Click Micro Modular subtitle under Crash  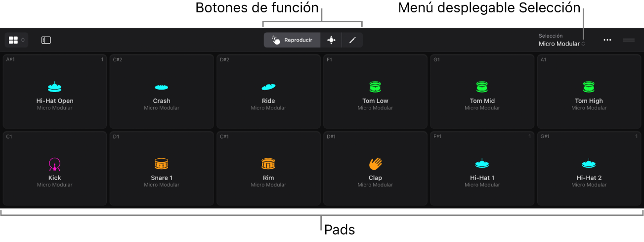pyautogui.click(x=162, y=108)
